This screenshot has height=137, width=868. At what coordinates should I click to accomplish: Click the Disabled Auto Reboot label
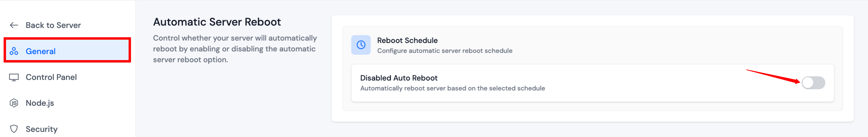399,78
